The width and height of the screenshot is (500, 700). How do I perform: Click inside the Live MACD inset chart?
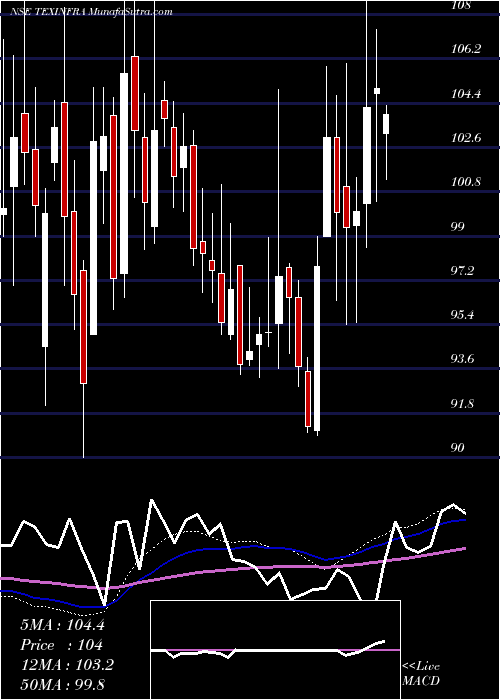(275, 650)
